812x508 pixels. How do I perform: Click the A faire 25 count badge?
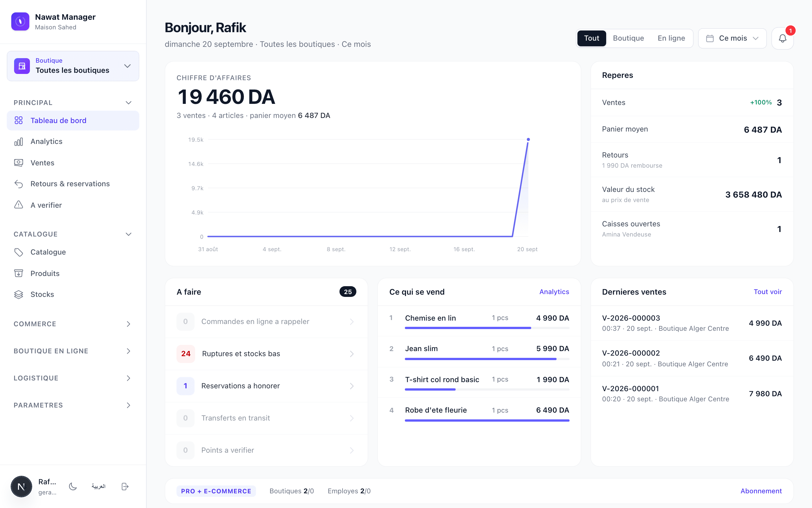348,292
